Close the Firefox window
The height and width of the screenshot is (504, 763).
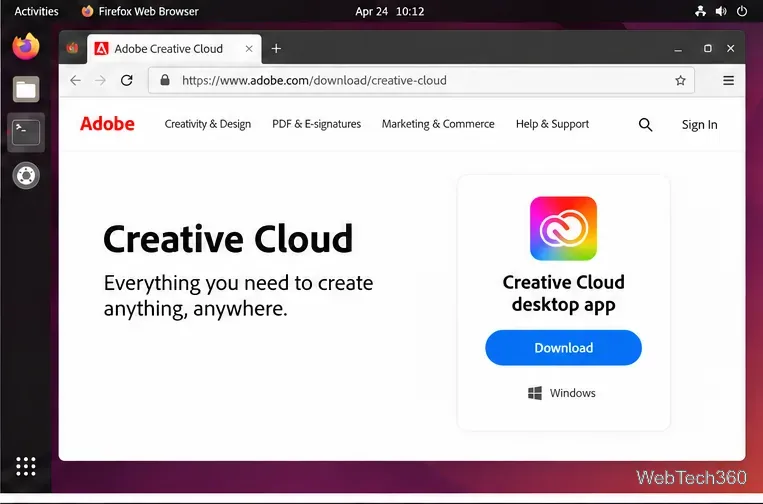pos(730,48)
